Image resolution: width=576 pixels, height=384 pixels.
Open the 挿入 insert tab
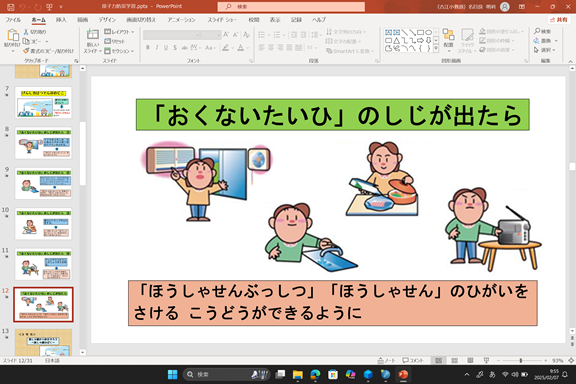point(61,20)
